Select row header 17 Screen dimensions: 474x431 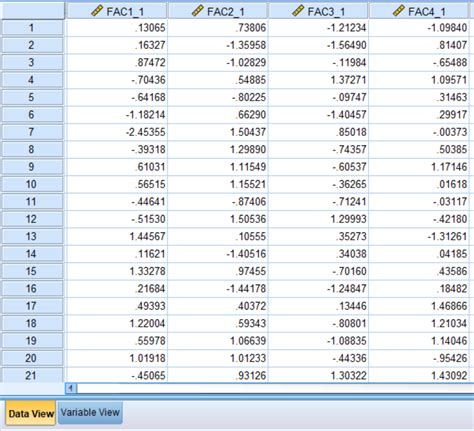pos(32,306)
